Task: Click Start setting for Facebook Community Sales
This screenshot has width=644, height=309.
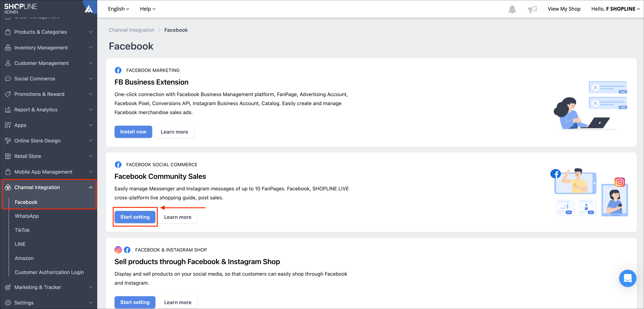Action: coord(135,217)
